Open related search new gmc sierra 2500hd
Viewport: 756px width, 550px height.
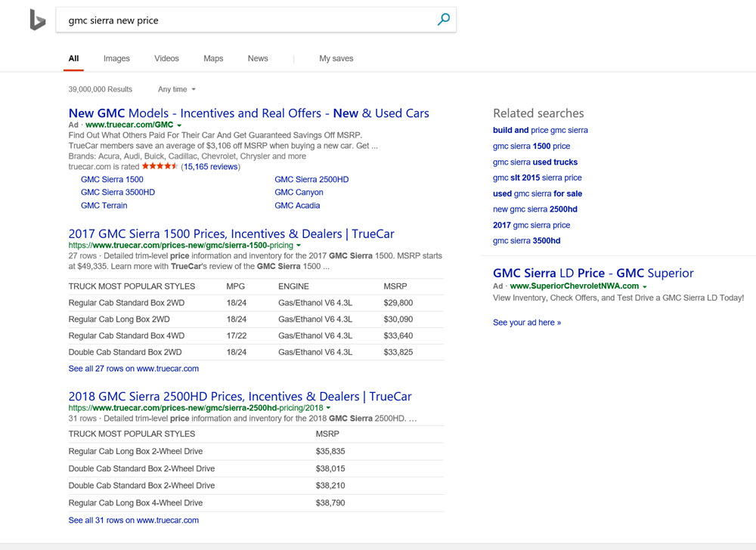534,209
